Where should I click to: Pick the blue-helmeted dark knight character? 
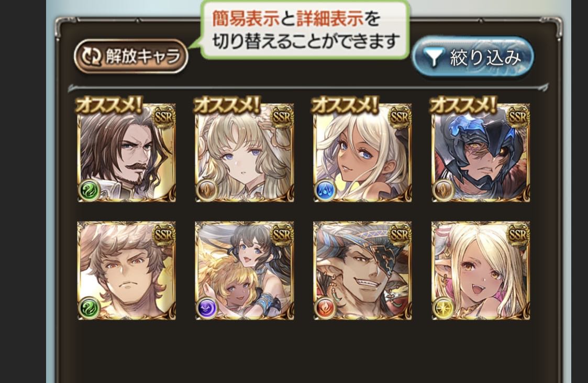(x=481, y=153)
